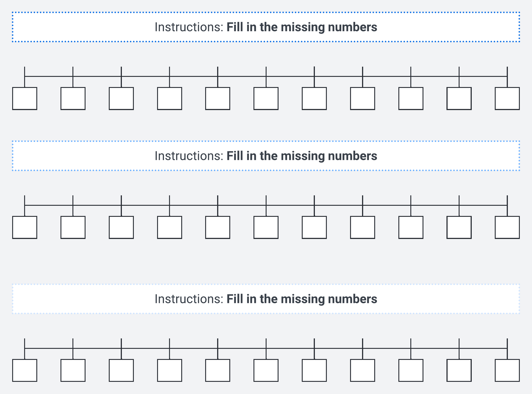Click the first box on the bottom number line
The height and width of the screenshot is (394, 532).
coord(25,370)
